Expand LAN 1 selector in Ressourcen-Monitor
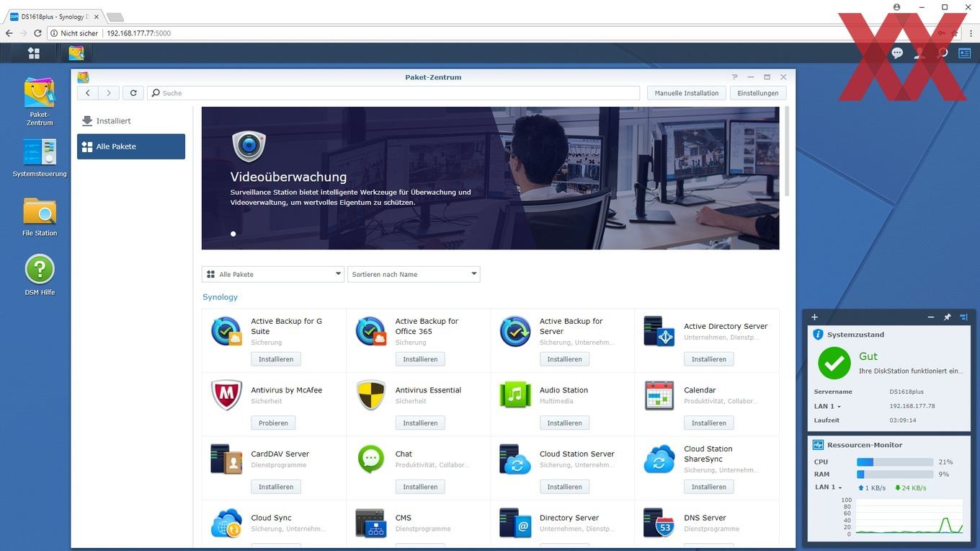This screenshot has height=551, width=980. click(x=828, y=488)
